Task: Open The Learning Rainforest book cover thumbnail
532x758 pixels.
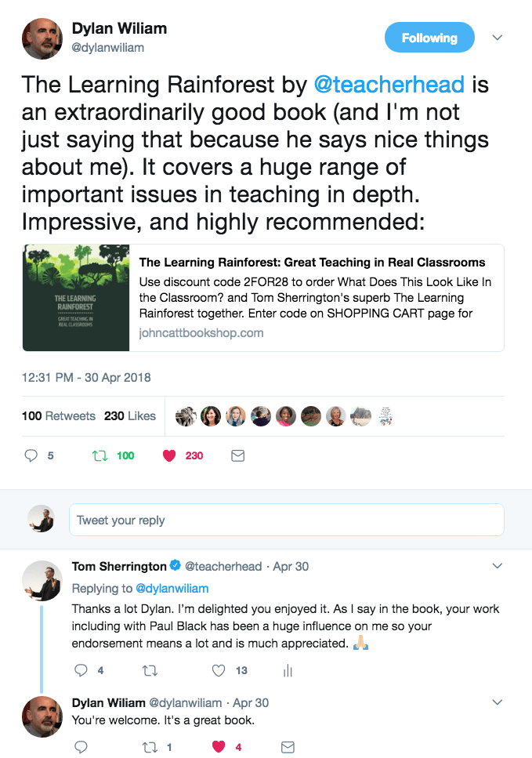Action: click(76, 298)
